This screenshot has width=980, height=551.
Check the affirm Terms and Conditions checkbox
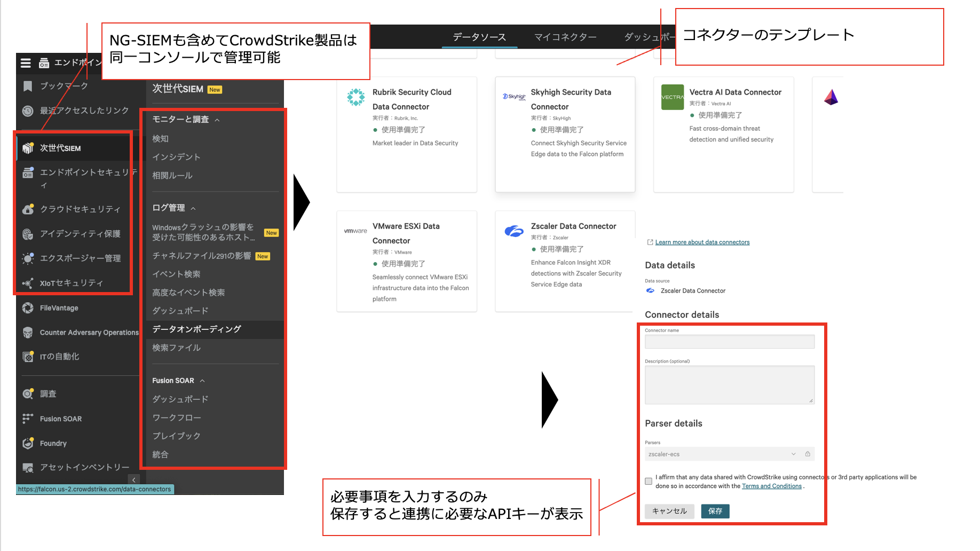pyautogui.click(x=649, y=481)
